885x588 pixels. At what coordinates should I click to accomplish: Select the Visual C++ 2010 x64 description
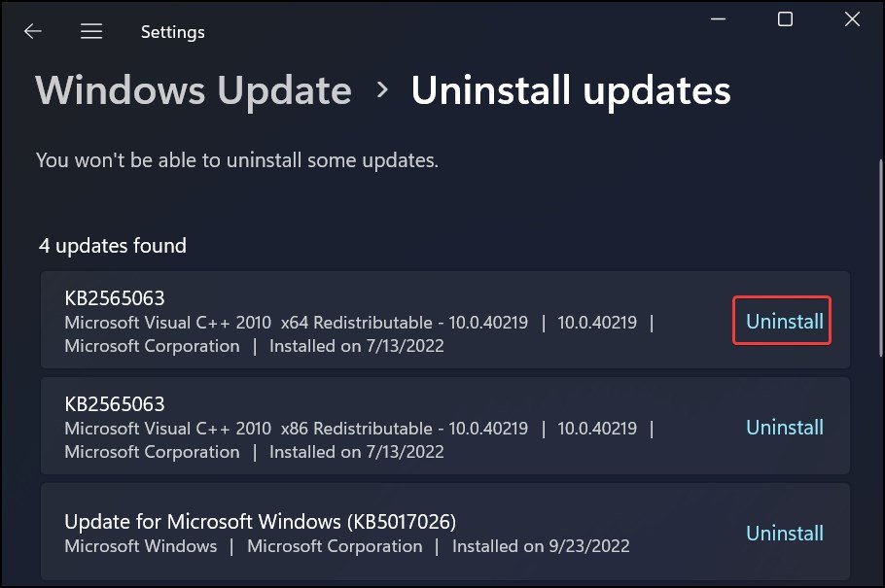296,322
